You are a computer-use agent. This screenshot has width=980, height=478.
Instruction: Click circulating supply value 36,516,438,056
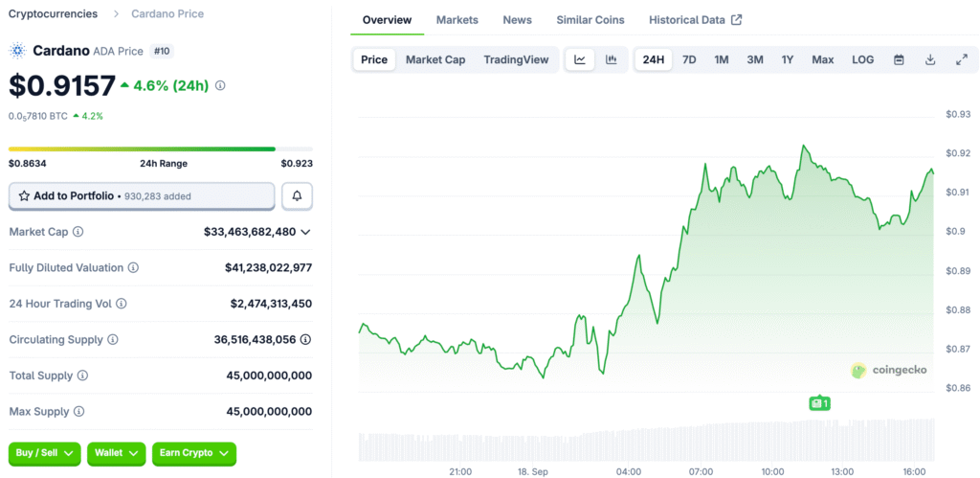[255, 340]
